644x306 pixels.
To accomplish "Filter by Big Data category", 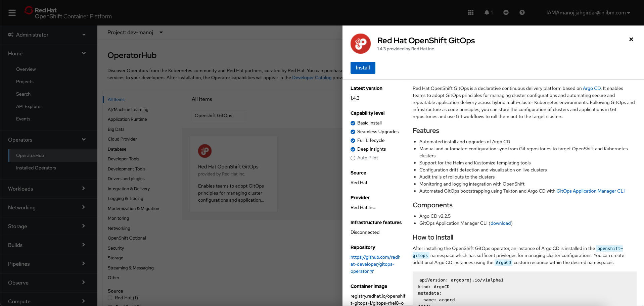I will 116,130.
